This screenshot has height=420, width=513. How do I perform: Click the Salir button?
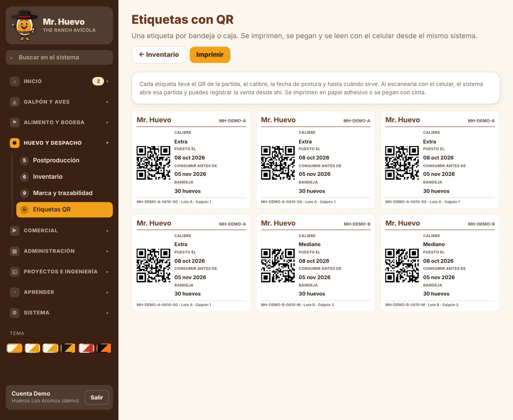pos(97,398)
